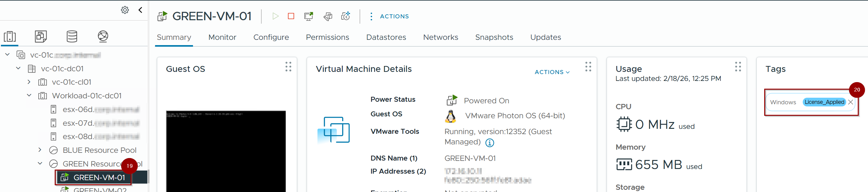Open the Storage inventory view
This screenshot has height=192, width=868.
(x=72, y=36)
